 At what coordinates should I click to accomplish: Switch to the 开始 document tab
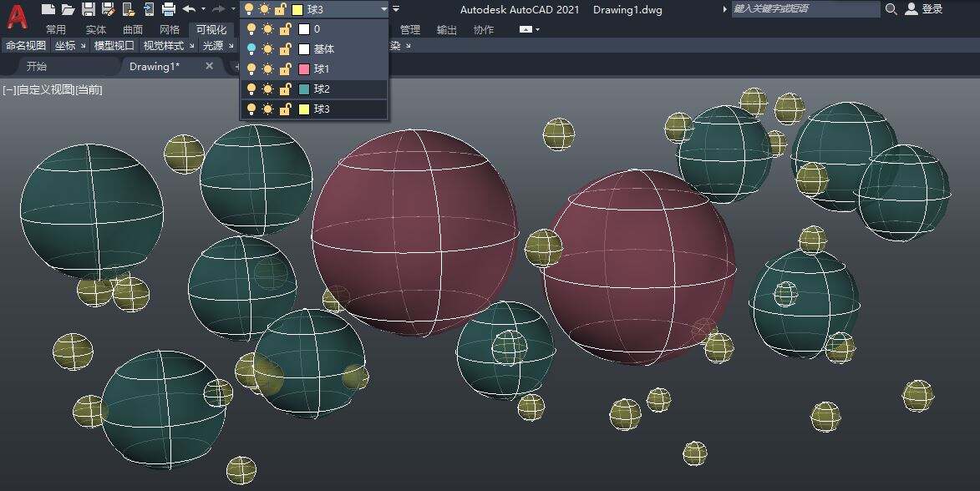coord(37,67)
